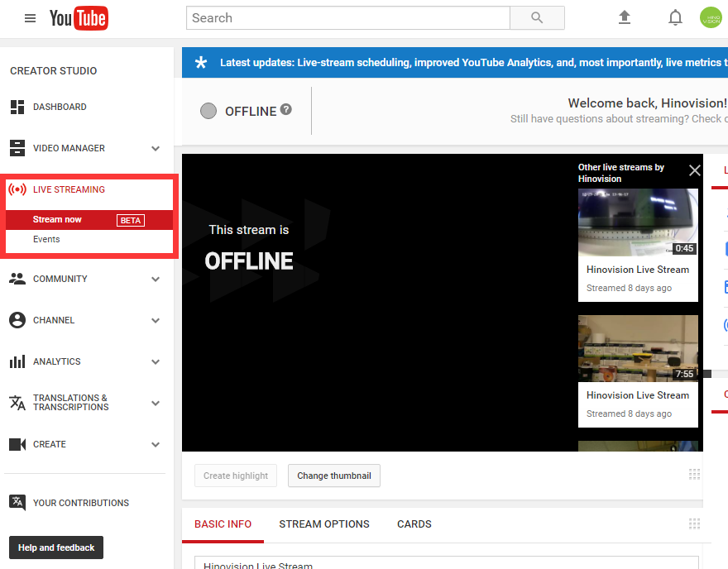The width and height of the screenshot is (728, 569).
Task: Click the Community menu label
Action: coord(60,279)
